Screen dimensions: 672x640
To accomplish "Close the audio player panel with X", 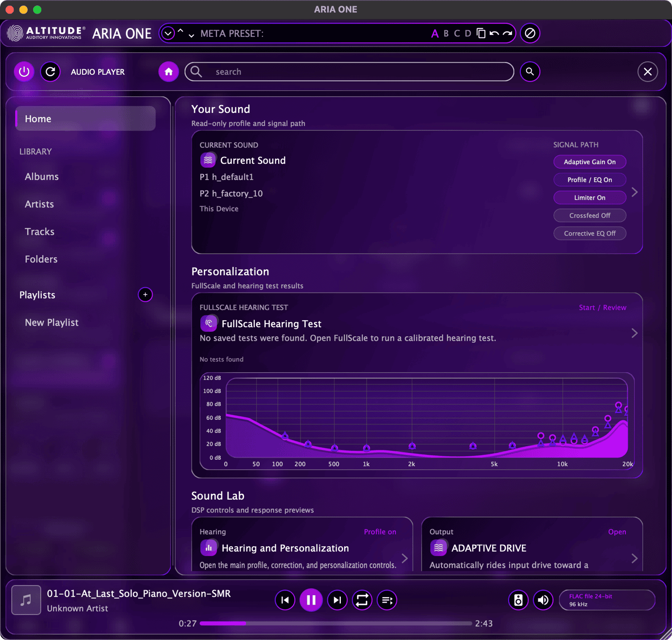I will coord(648,72).
